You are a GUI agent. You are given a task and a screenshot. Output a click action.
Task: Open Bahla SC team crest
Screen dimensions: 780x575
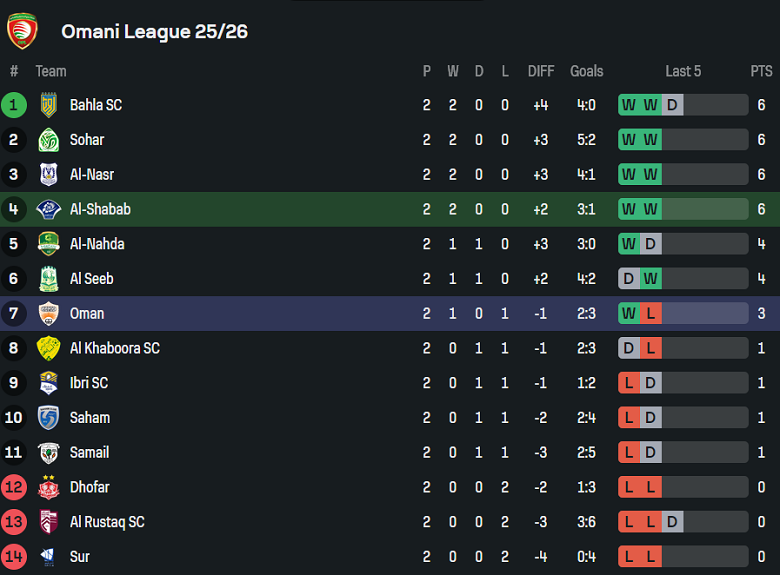click(48, 105)
